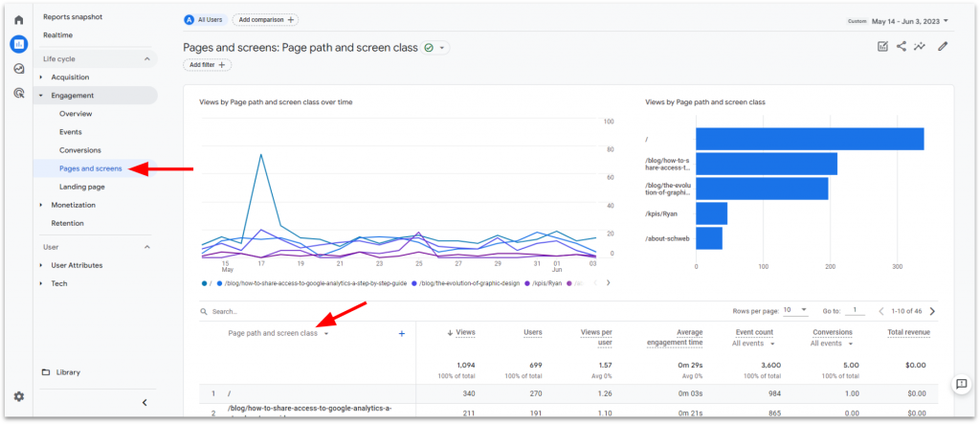Open the Explore icon in left rail
This screenshot has width=980, height=424.
tap(18, 69)
